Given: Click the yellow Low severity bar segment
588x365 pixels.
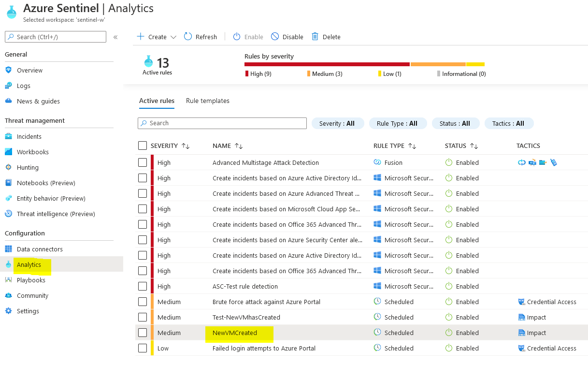Looking at the screenshot, I should click(475, 64).
